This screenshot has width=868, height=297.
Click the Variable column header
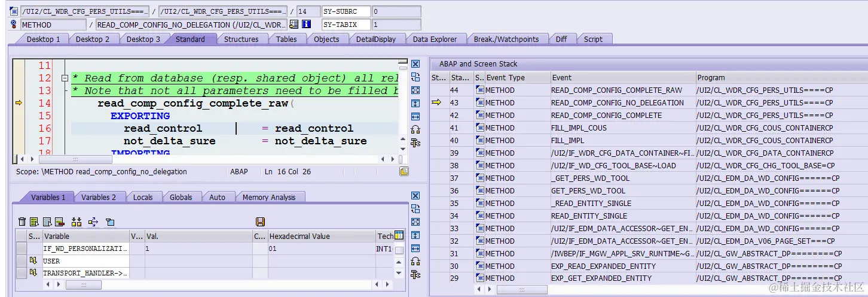click(85, 236)
